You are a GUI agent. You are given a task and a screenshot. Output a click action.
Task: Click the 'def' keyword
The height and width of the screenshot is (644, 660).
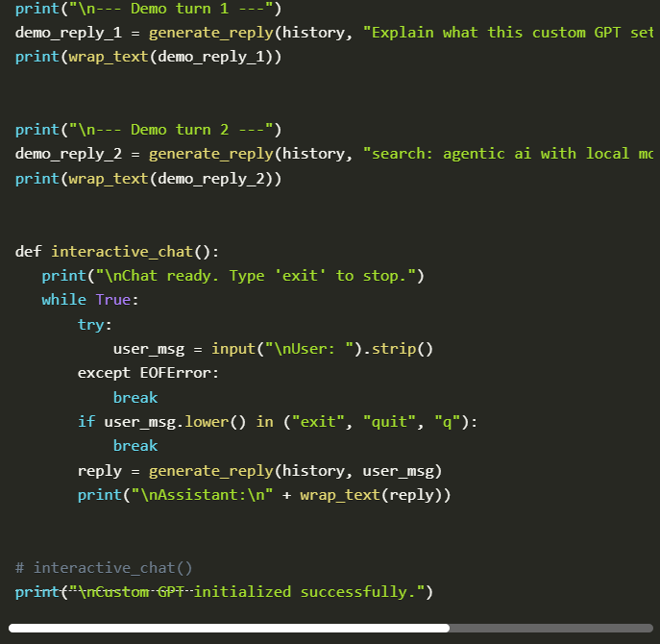(28, 252)
